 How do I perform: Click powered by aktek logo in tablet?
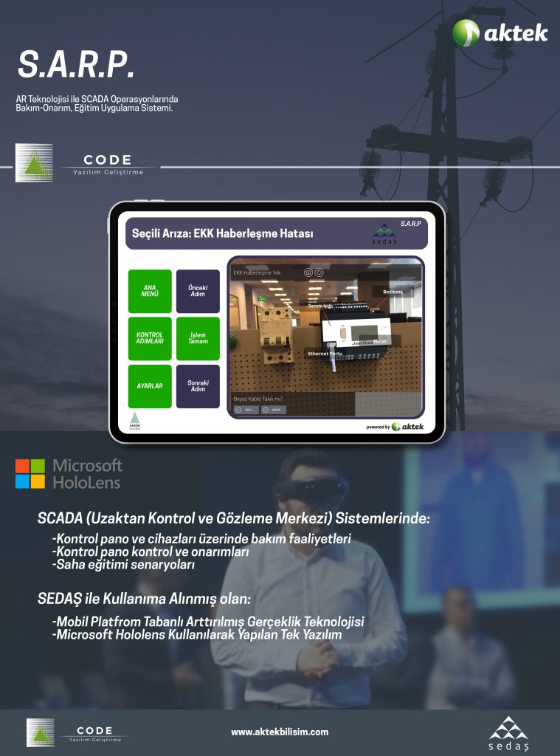pyautogui.click(x=395, y=427)
